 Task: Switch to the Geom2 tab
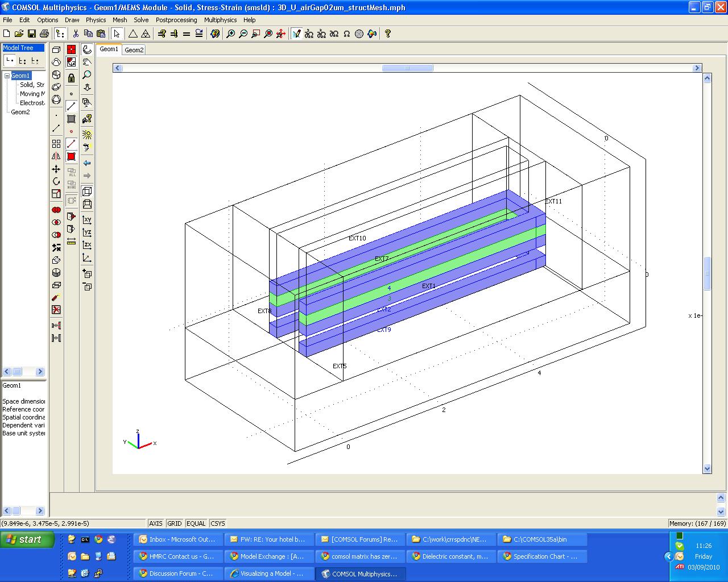click(134, 50)
